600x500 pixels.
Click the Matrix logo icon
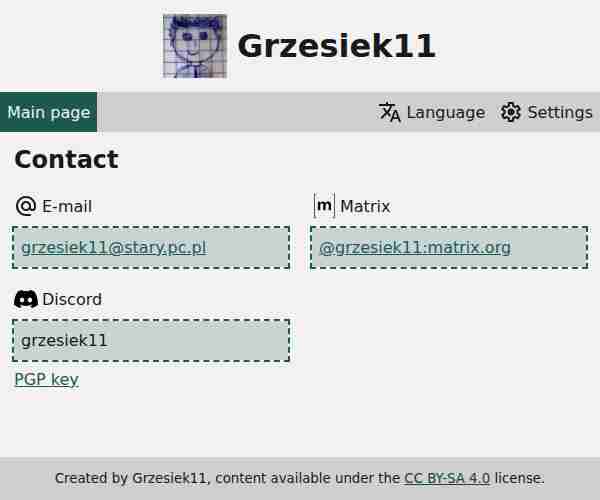(x=324, y=206)
